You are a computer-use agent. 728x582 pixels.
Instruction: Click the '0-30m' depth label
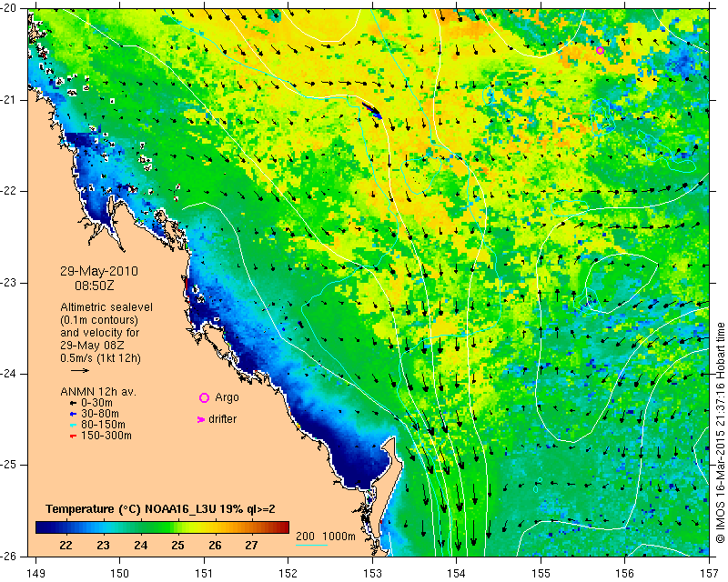tap(96, 403)
